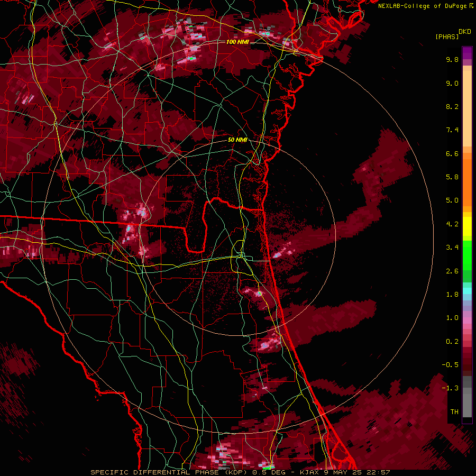Click the 9.8 value on the color scale
Image resolution: width=476 pixels, height=476 pixels.
[x=452, y=59]
